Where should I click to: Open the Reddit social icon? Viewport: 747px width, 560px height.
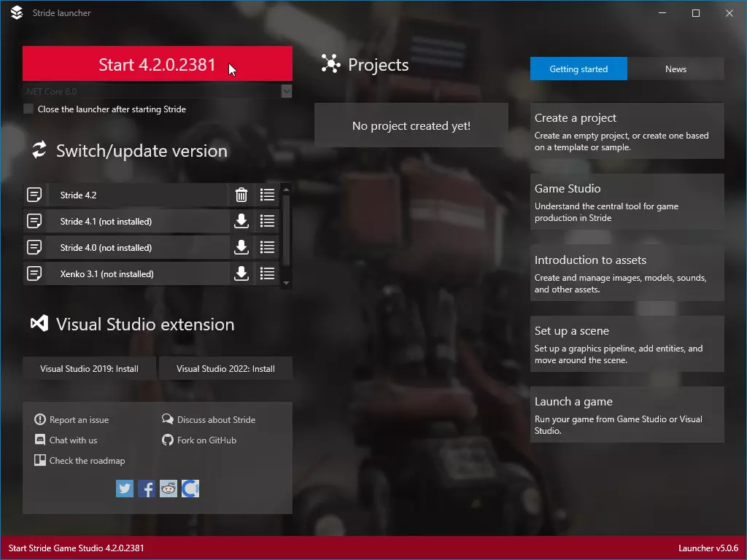pyautogui.click(x=169, y=489)
